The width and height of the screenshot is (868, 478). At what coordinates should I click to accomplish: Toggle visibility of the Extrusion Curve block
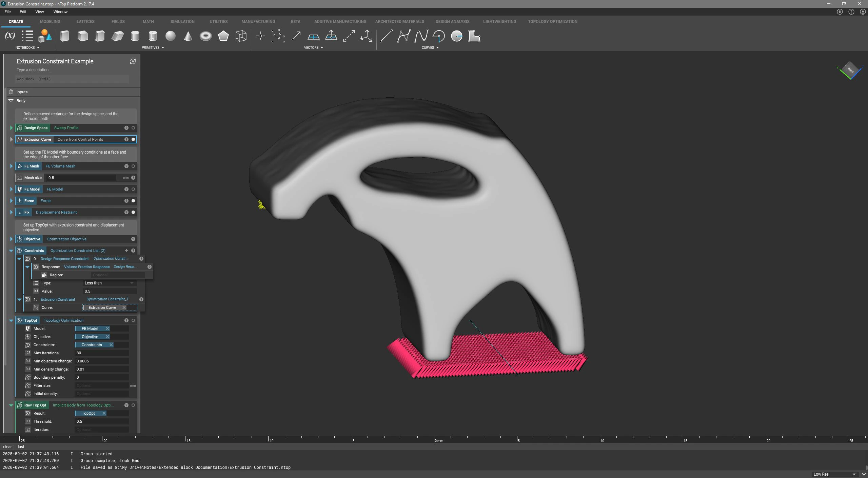click(133, 139)
